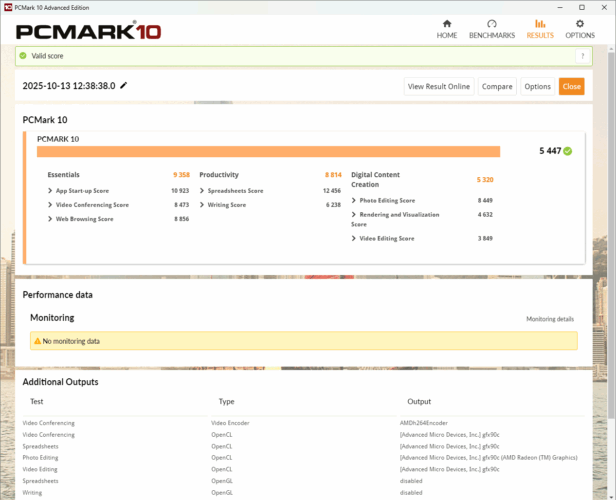
Task: Click the Type column header
Action: pos(226,401)
